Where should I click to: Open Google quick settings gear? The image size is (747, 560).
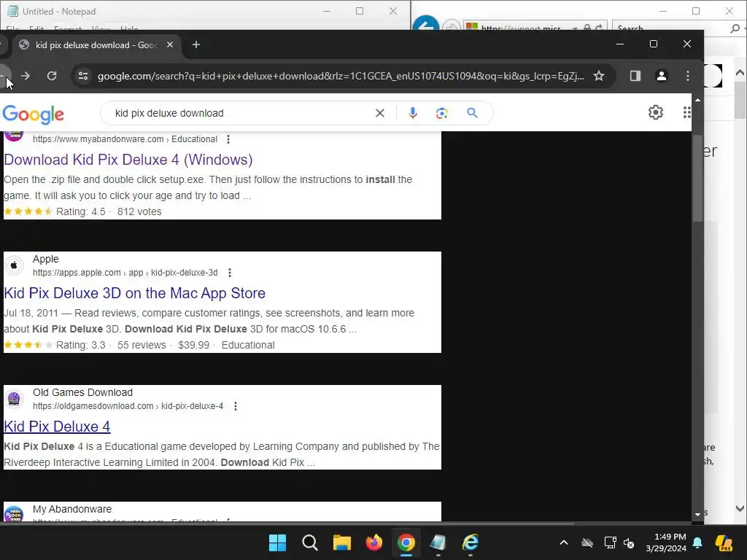(656, 112)
